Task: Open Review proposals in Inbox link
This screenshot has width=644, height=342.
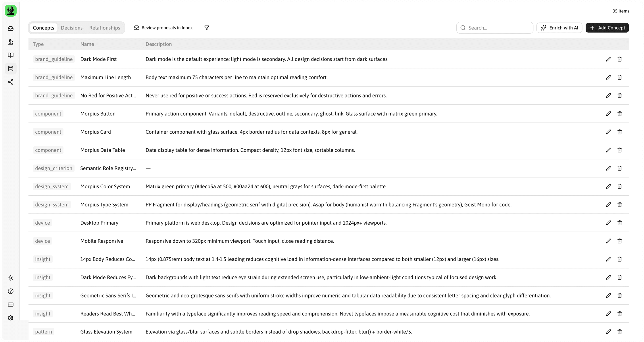Action: click(163, 28)
